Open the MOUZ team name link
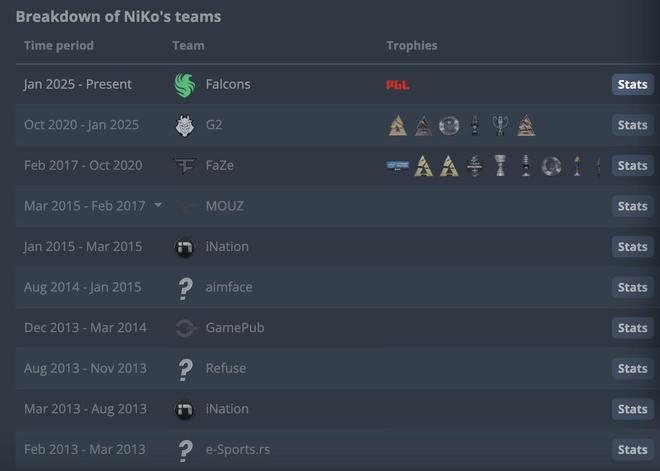This screenshot has width=660, height=471. pyautogui.click(x=224, y=206)
